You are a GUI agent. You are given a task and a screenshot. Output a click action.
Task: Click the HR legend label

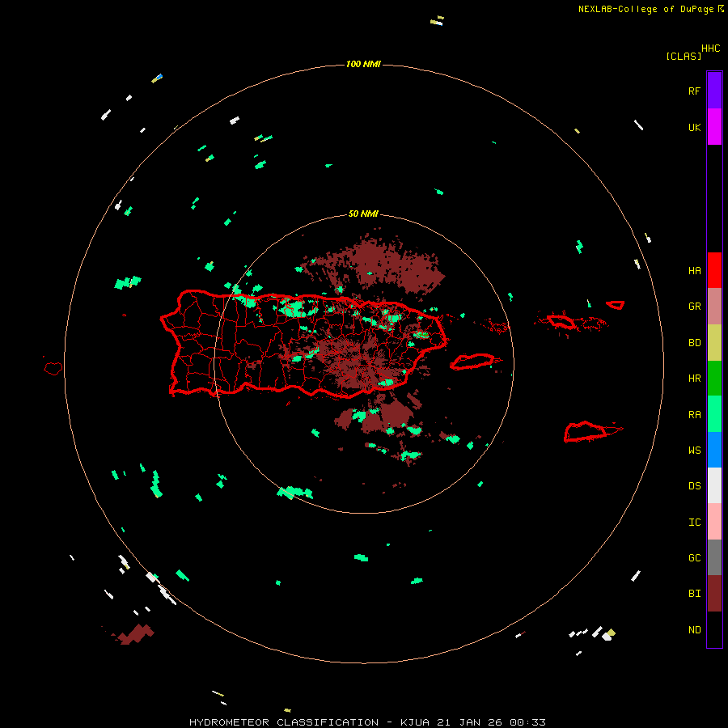click(x=694, y=379)
